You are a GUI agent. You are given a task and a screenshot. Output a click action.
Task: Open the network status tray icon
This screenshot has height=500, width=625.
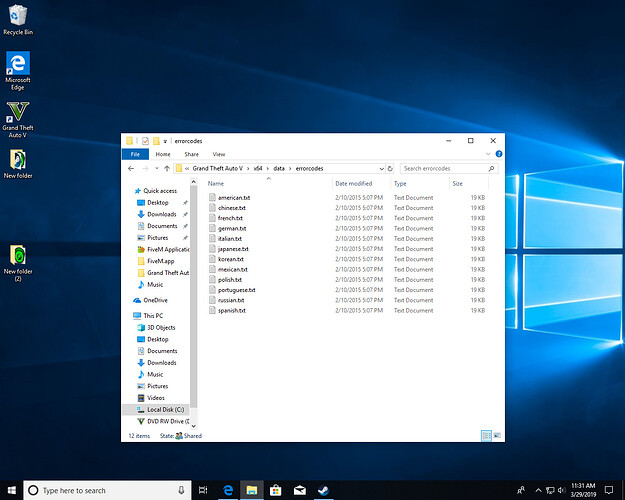point(550,490)
